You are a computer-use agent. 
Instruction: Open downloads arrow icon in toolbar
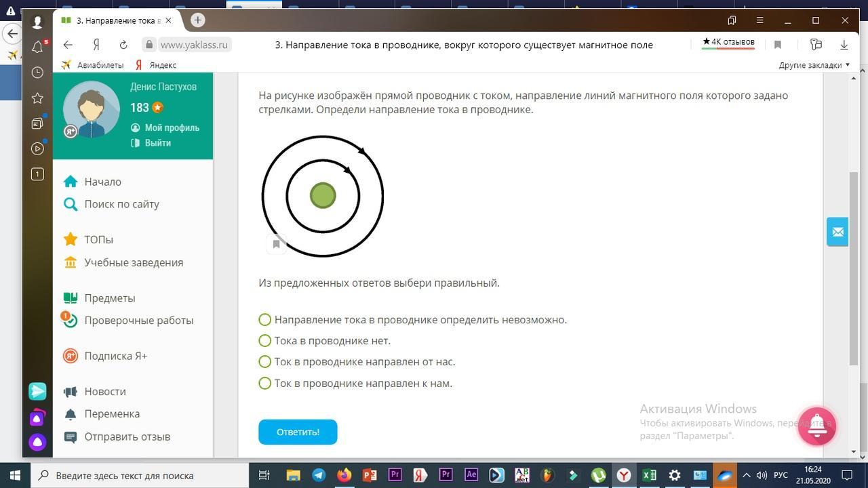pyautogui.click(x=844, y=45)
